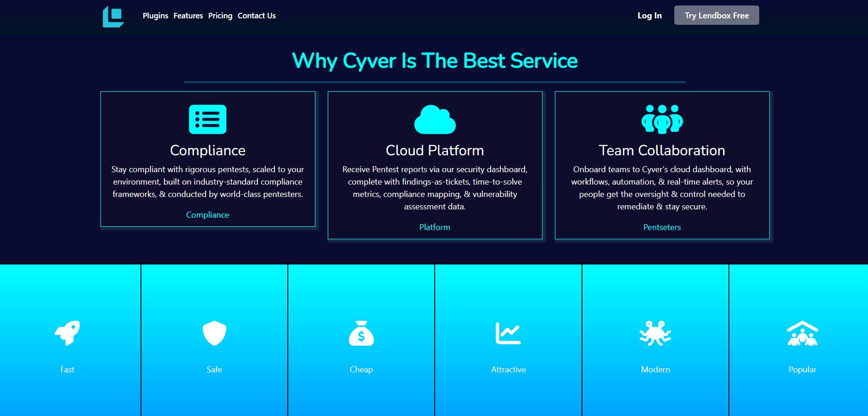
Task: Click the Team Collaboration people icon
Action: coord(662,119)
